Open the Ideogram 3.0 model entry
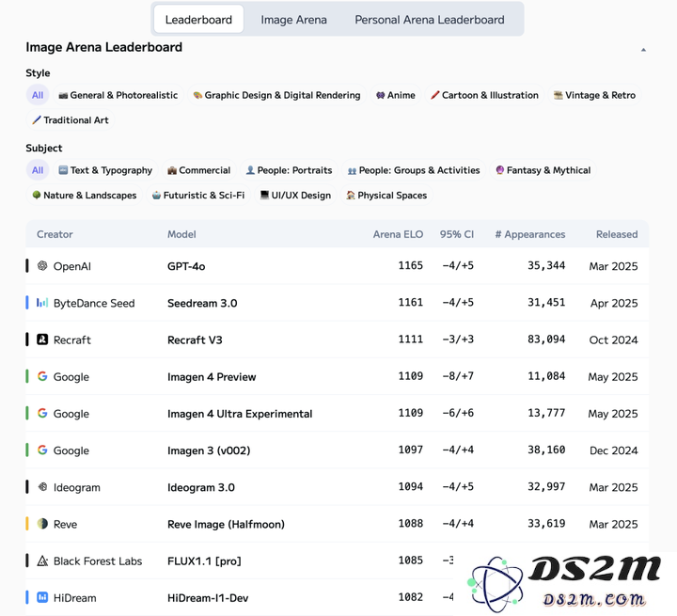 pyautogui.click(x=201, y=487)
